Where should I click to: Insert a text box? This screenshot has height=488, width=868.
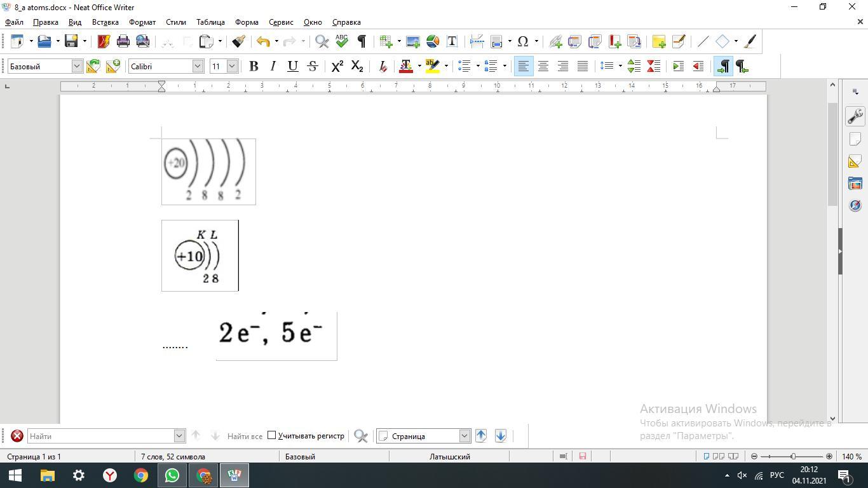click(x=452, y=41)
